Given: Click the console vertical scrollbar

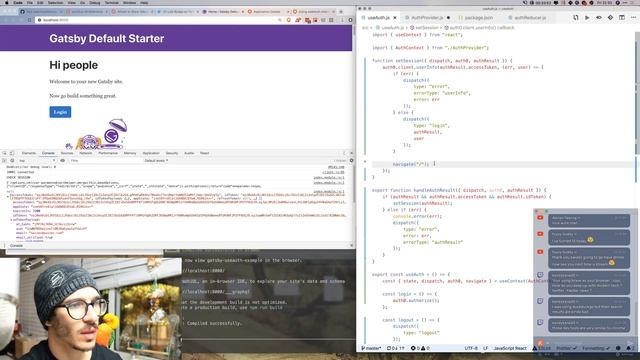Looking at the screenshot, I should pyautogui.click(x=353, y=183).
